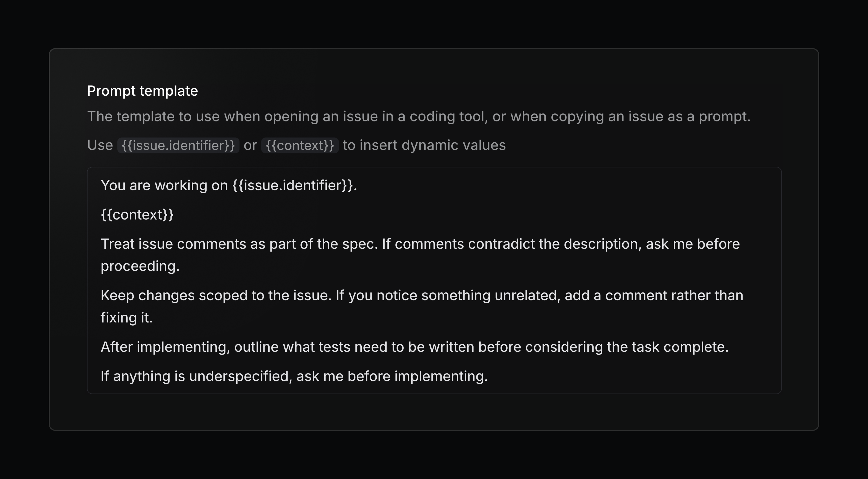Image resolution: width=868 pixels, height=479 pixels.
Task: Click the {{issue.identifier}} token in the description
Action: pos(179,145)
